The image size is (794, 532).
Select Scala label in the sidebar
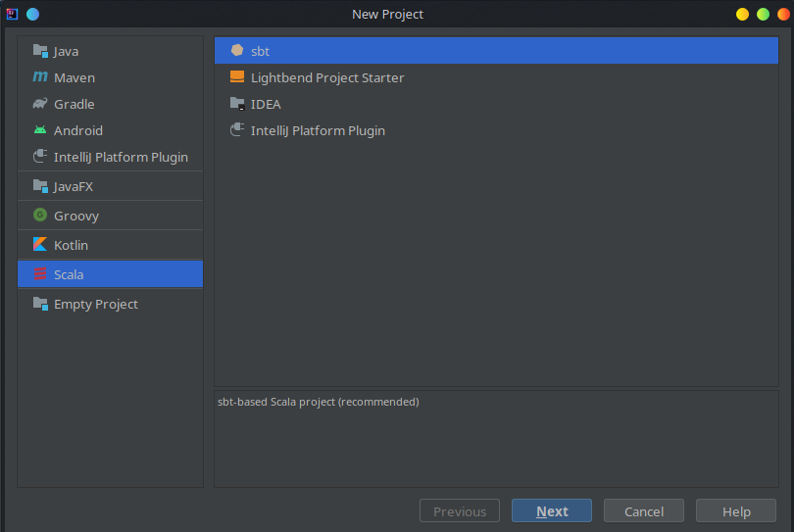tap(69, 274)
